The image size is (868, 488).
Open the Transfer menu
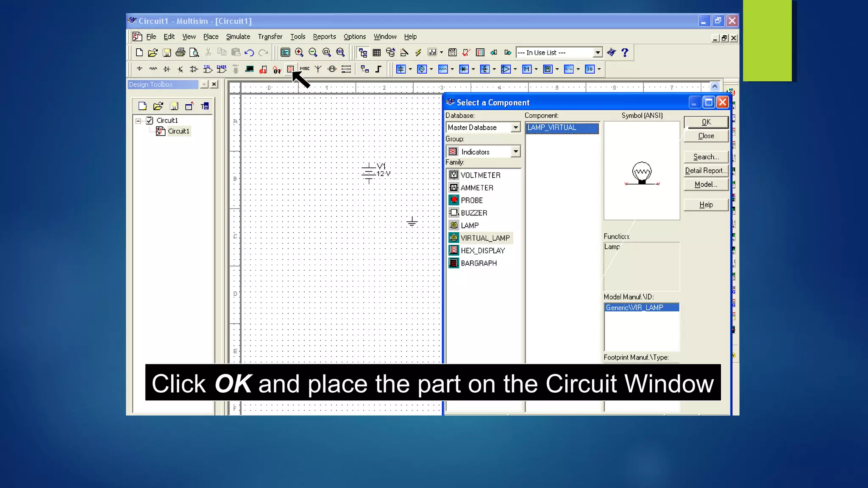pyautogui.click(x=270, y=37)
